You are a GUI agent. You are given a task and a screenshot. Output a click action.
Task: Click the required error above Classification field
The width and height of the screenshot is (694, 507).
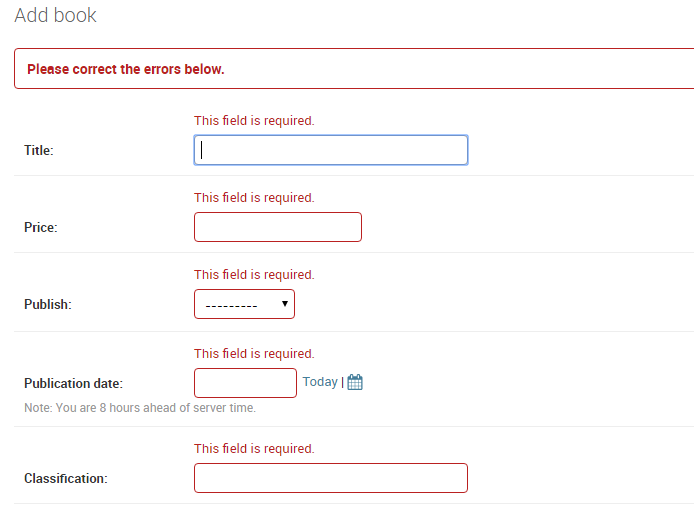pyautogui.click(x=254, y=449)
